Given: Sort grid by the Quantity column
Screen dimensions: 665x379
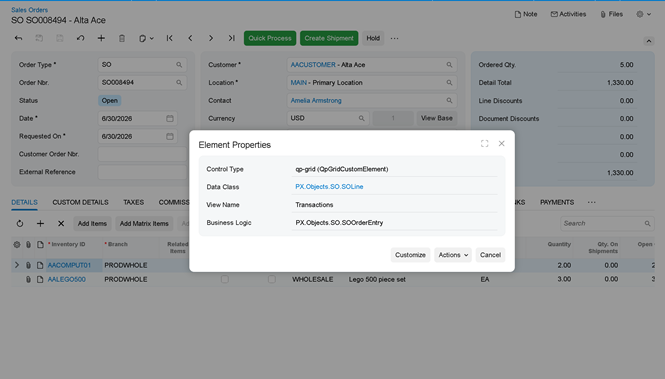Looking at the screenshot, I should click(559, 244).
